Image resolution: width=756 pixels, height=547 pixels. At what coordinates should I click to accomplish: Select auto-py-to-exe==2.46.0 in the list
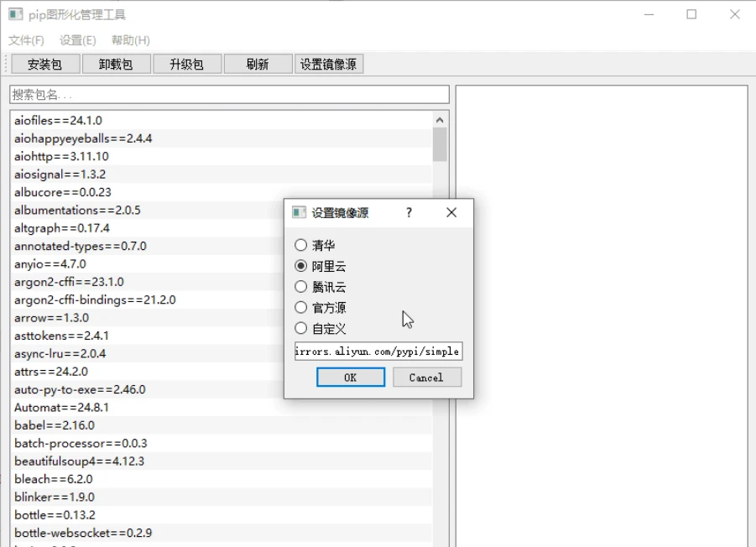coord(147,389)
